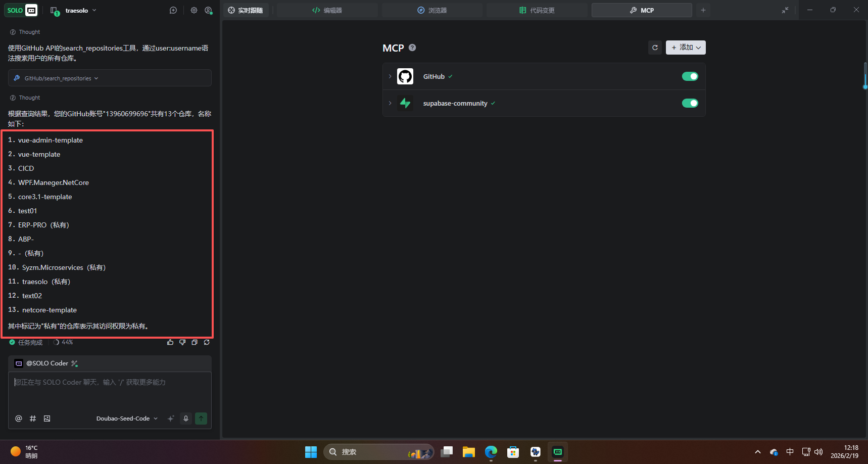
Task: Open settings gear in chat header
Action: pos(194,10)
